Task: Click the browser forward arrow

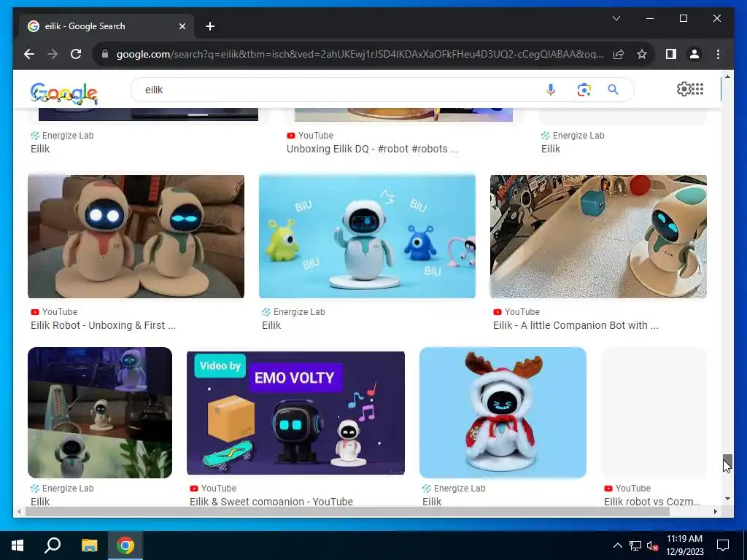Action: pos(53,54)
